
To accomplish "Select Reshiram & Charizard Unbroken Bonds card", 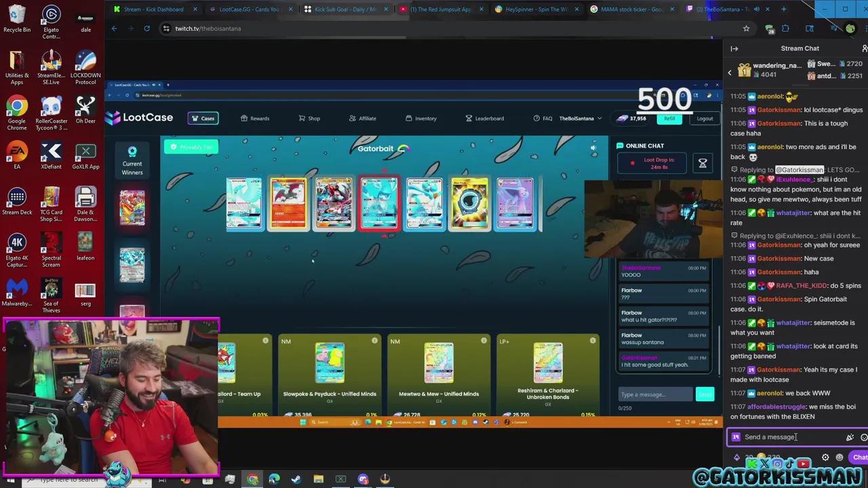I will [x=547, y=374].
